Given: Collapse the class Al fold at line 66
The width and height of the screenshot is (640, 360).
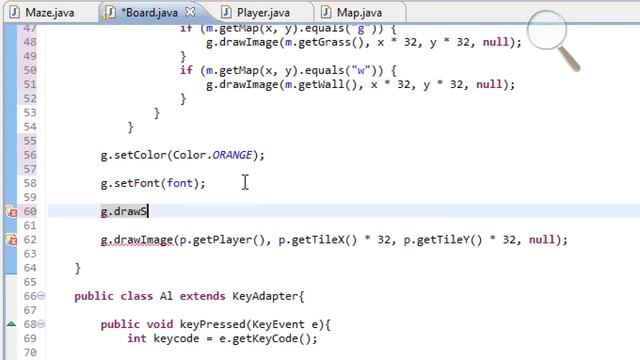Looking at the screenshot, I should point(41,296).
